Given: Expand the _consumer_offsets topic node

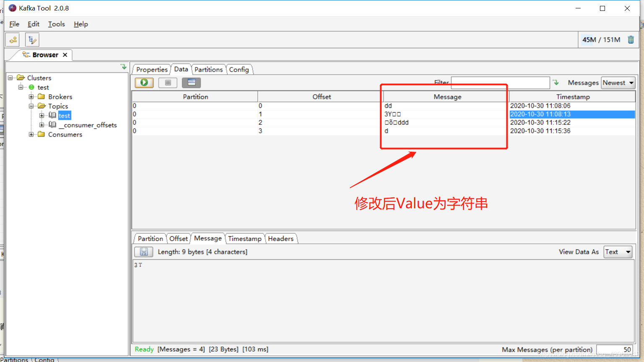Looking at the screenshot, I should pyautogui.click(x=42, y=125).
